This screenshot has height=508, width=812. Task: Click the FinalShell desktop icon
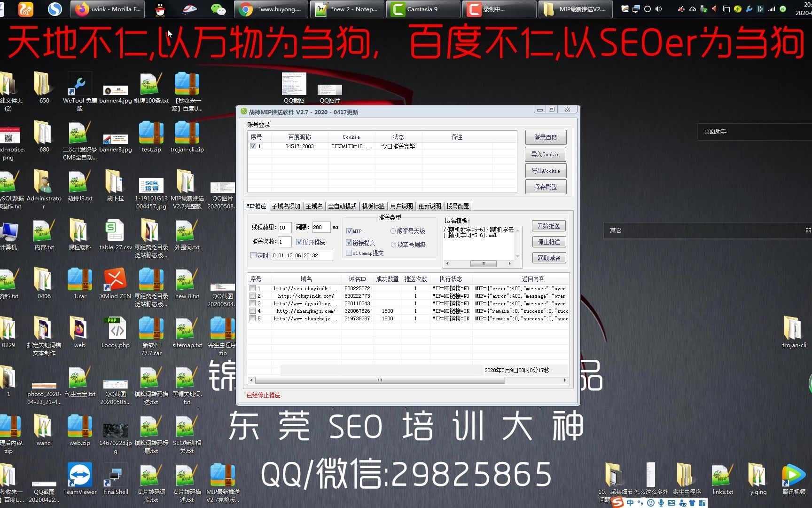click(116, 479)
